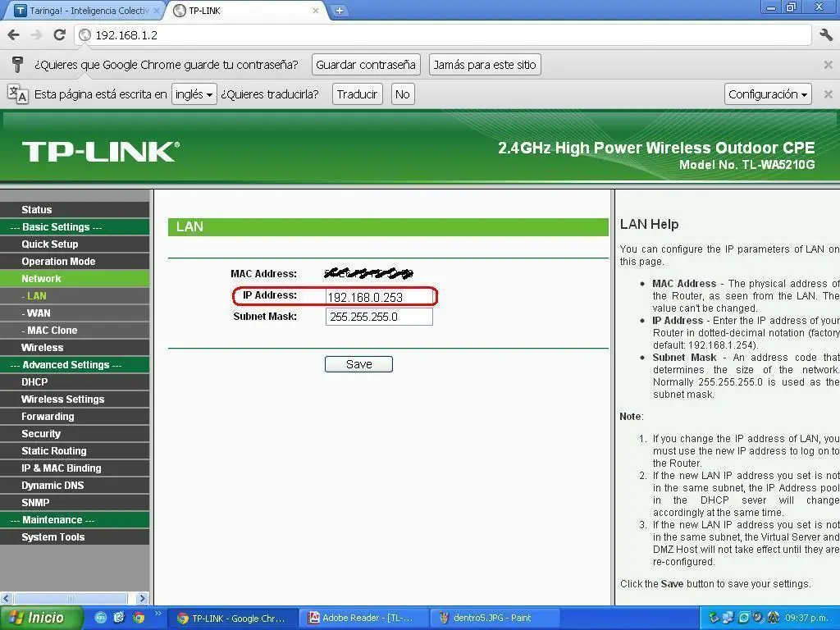
Task: Switch to dentro5.JPG - Paint taskbar item
Action: click(495, 619)
